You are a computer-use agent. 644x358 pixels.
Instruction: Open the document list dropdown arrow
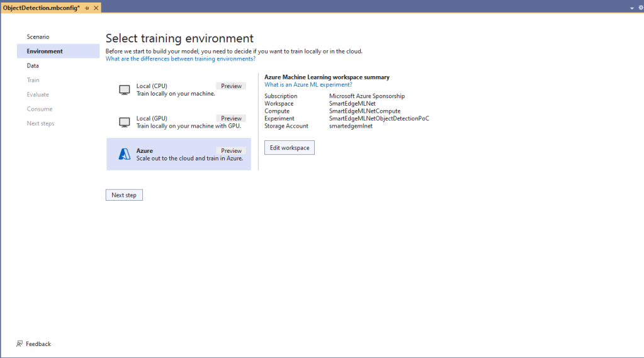[631, 8]
